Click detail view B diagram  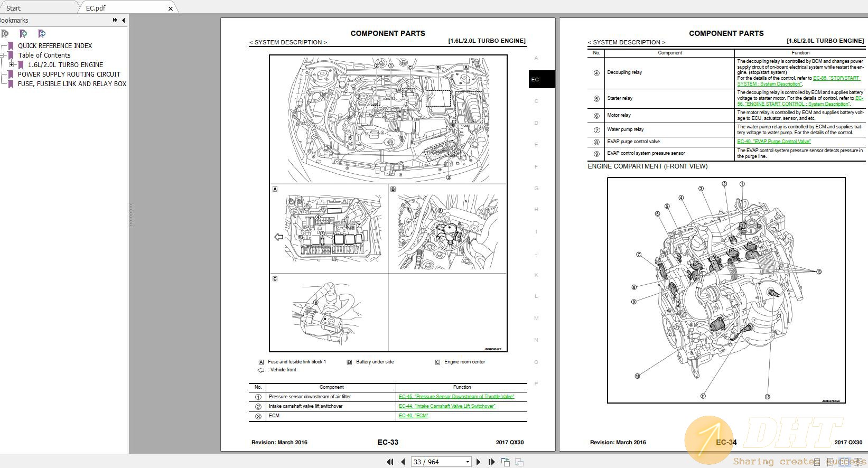[447, 229]
